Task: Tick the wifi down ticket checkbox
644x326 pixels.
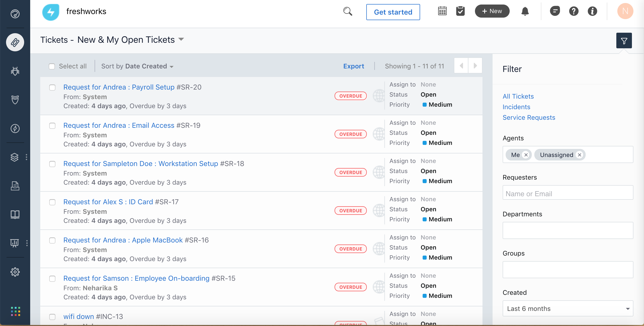Action: (52, 317)
